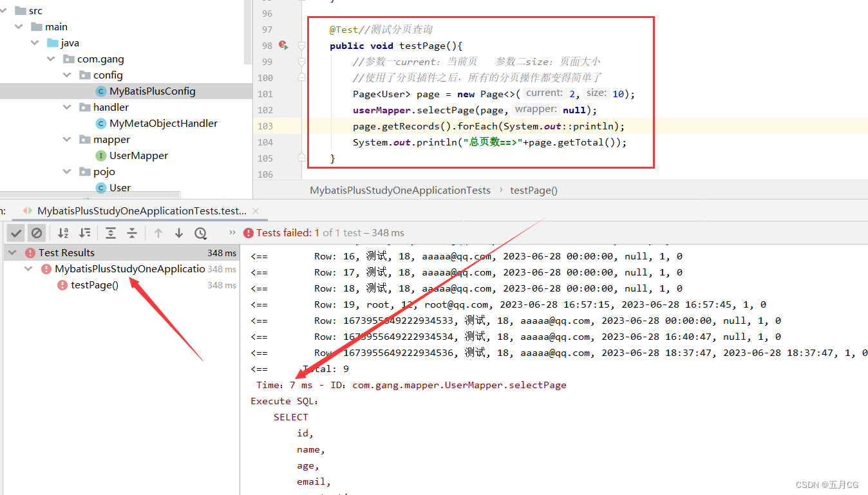
Task: Show more toolbar actions double chevron
Action: (x=232, y=233)
